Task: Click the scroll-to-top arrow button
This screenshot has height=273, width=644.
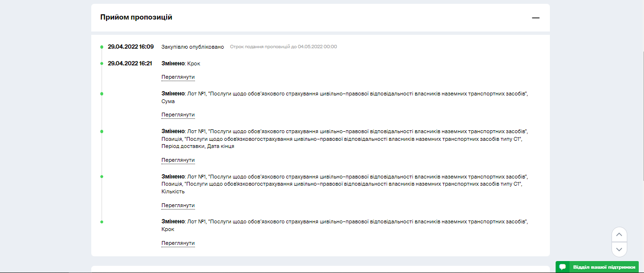Action: pyautogui.click(x=619, y=234)
